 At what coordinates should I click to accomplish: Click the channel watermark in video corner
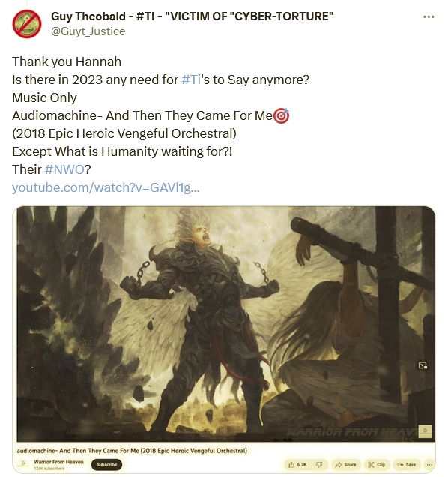(x=425, y=430)
